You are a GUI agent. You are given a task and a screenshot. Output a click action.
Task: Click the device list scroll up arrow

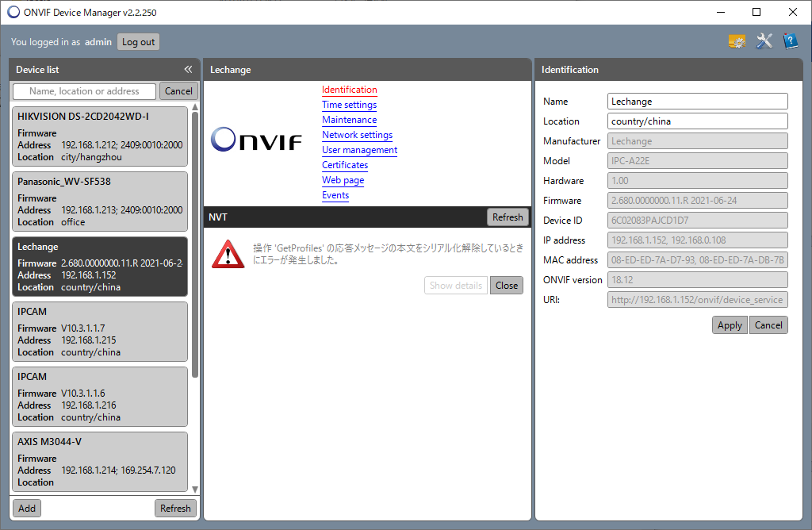tap(195, 107)
